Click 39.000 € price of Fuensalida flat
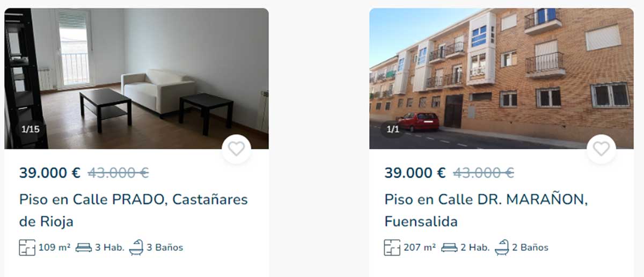The height and width of the screenshot is (277, 644). [x=415, y=173]
